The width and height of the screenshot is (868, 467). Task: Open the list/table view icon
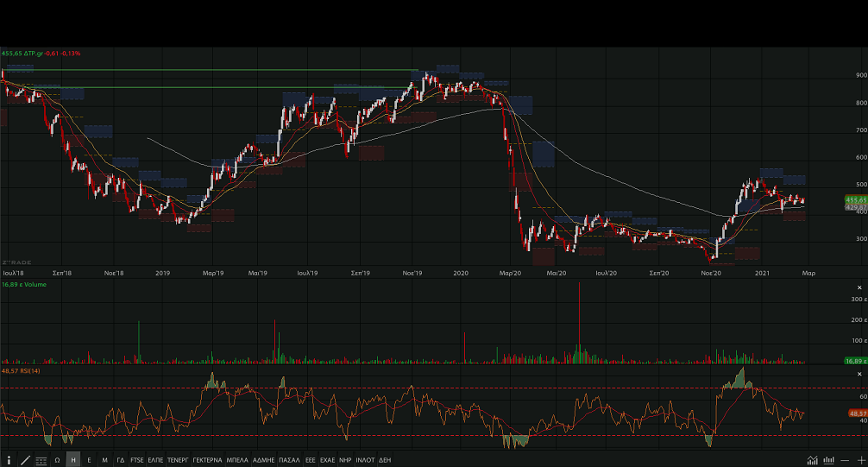point(41,460)
